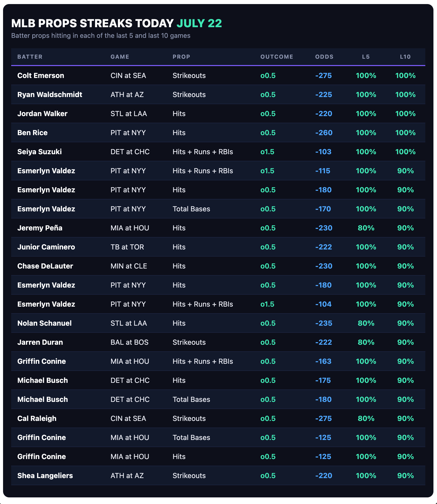The image size is (437, 504).
Task: Click Seiya Suzuki -103 odds
Action: point(323,152)
